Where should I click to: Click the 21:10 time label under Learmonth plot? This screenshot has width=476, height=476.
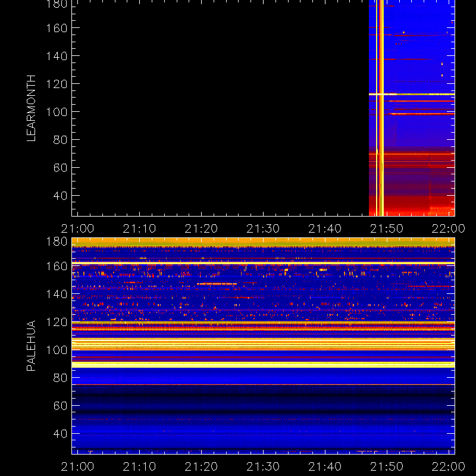click(139, 228)
